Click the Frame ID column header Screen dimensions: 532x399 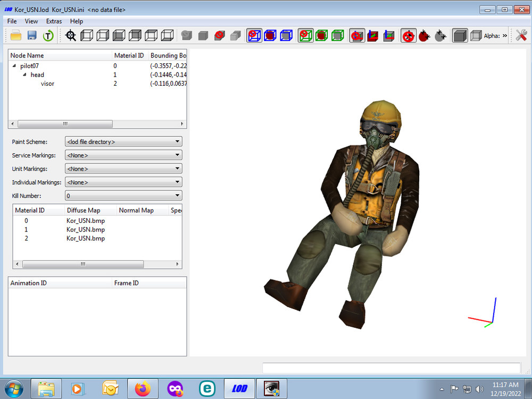coord(149,283)
